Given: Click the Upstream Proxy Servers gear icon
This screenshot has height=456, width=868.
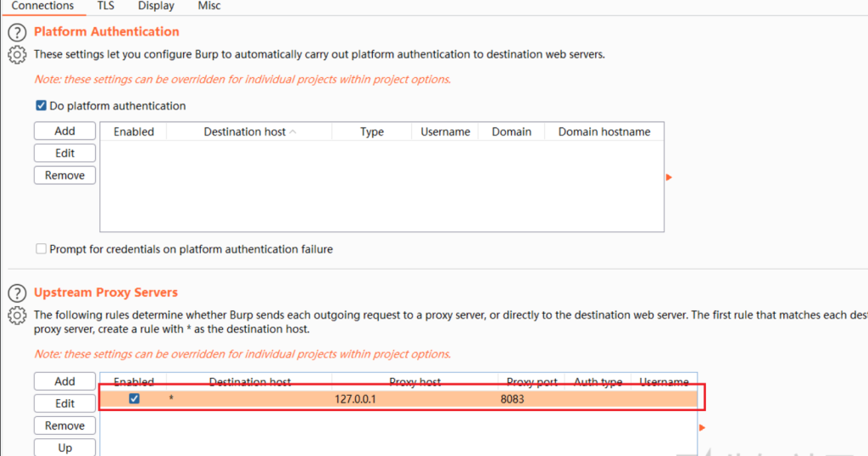Looking at the screenshot, I should tap(16, 316).
